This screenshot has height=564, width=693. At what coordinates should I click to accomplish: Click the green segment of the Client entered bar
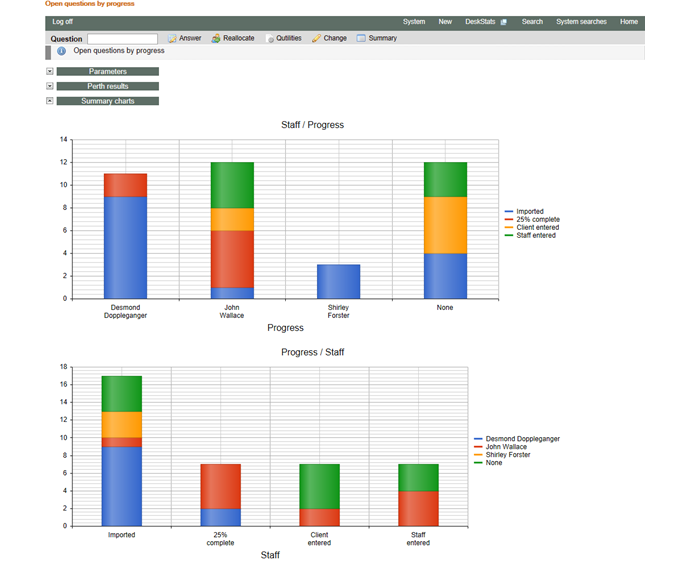point(320,486)
